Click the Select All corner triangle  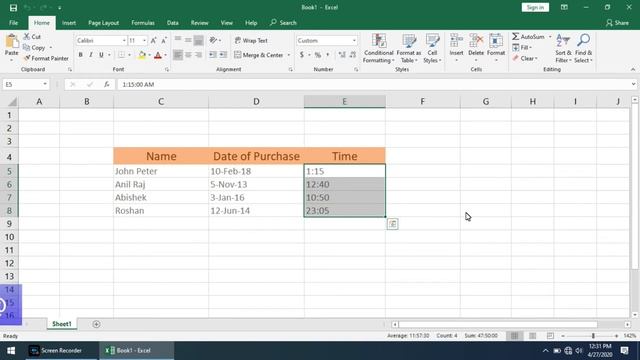coord(12,102)
